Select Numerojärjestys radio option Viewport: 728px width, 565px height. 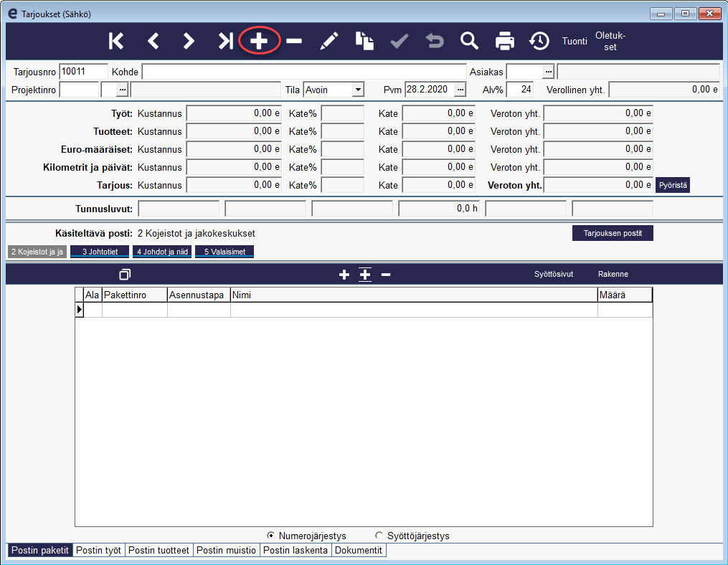pos(270,536)
